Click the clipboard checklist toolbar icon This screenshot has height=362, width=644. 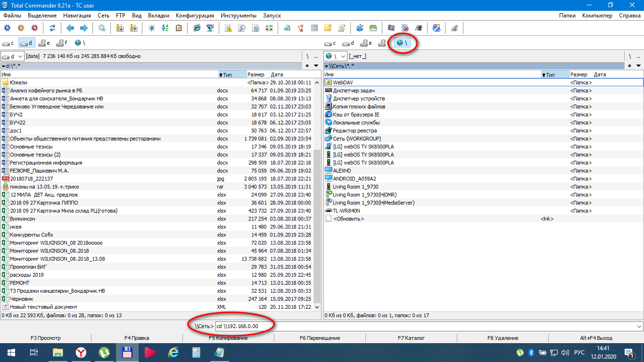tap(179, 28)
